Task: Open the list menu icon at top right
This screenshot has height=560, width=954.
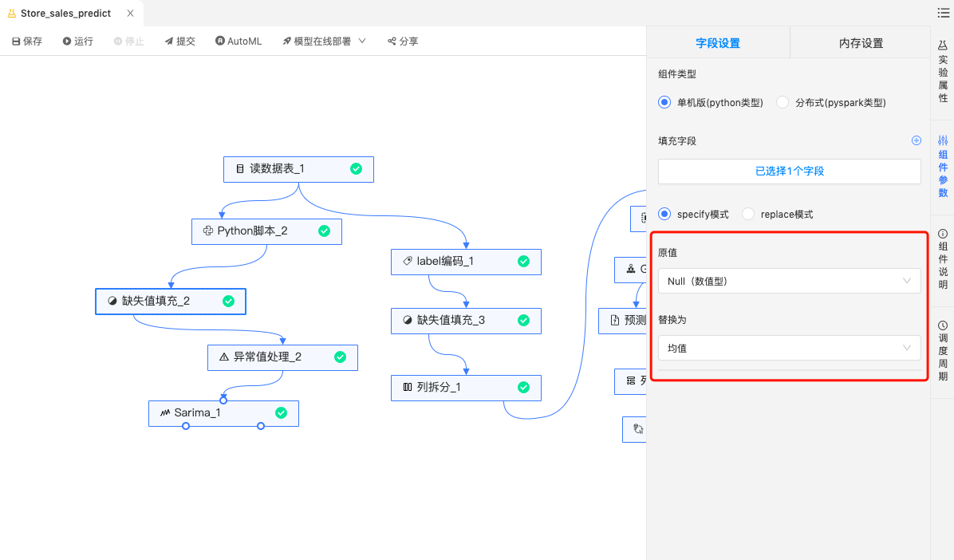Action: [x=943, y=14]
